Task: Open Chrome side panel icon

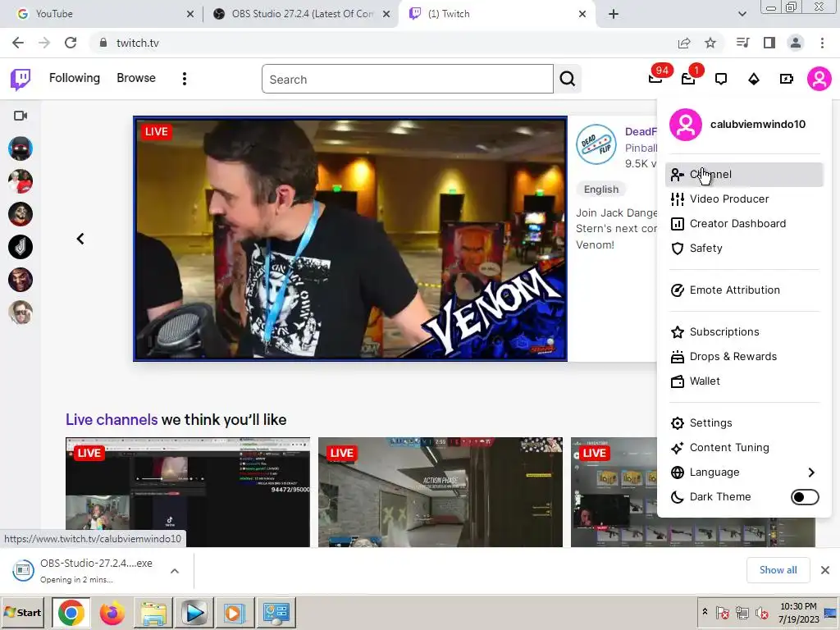Action: [769, 43]
